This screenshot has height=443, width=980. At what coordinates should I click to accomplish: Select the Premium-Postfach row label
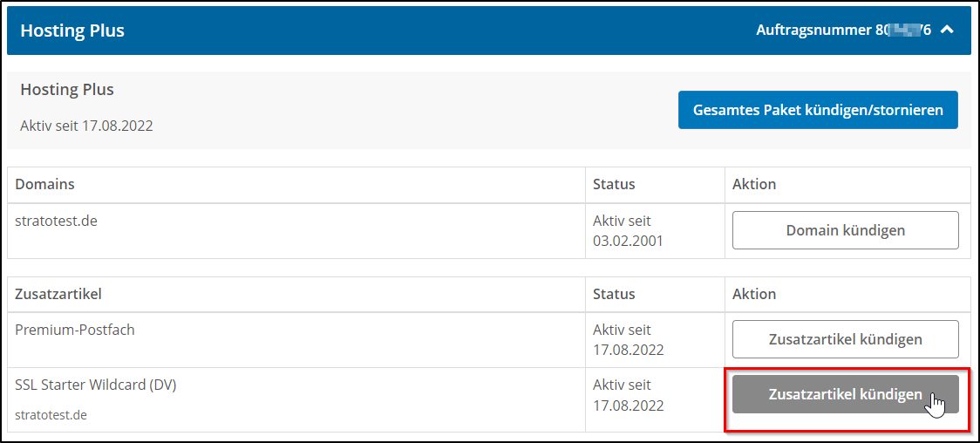tap(75, 330)
